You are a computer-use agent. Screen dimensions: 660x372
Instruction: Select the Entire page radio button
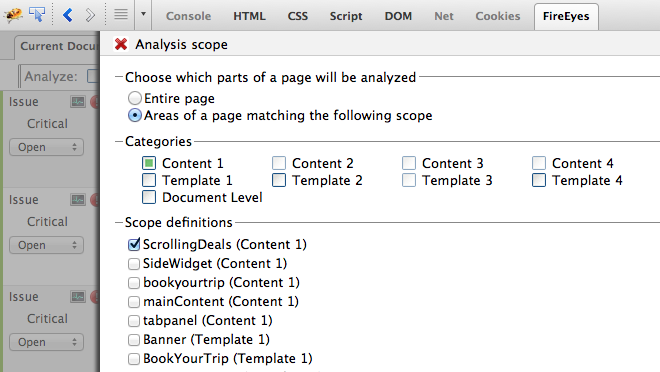coord(135,98)
